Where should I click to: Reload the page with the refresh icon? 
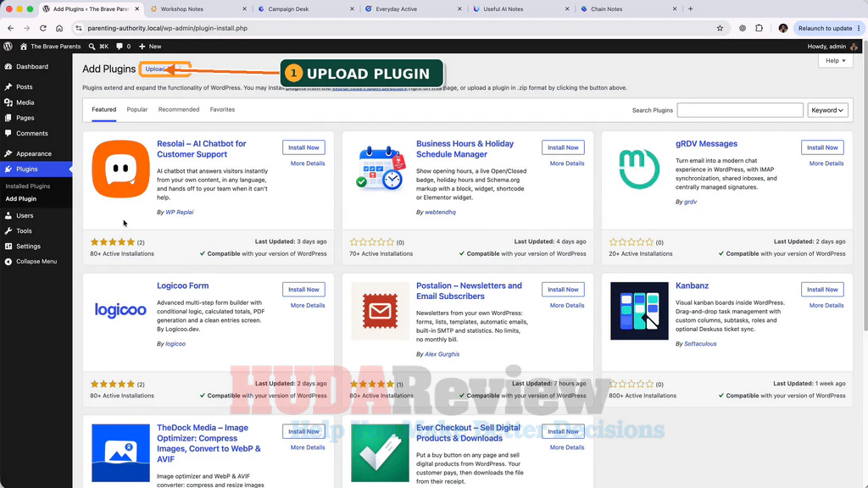42,28
